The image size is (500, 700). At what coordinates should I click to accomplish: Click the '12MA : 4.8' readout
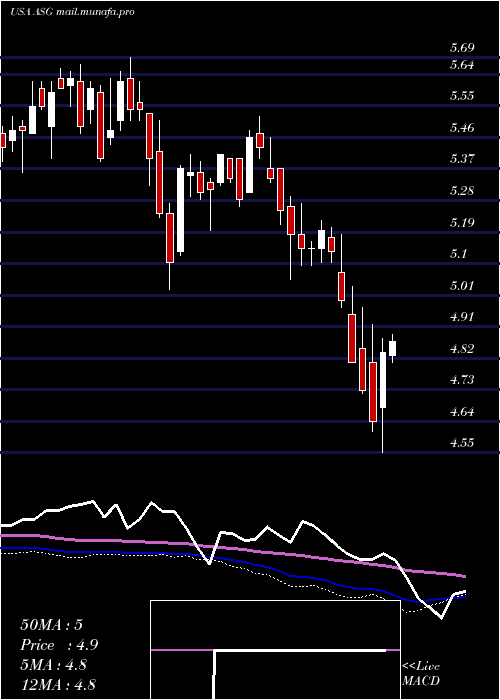click(58, 685)
